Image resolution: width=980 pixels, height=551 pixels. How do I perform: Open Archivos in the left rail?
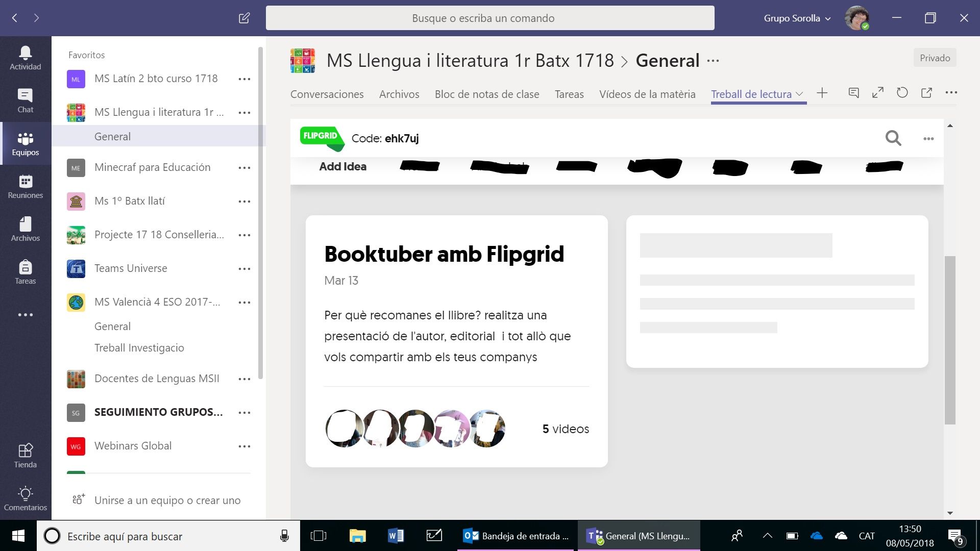point(25,229)
